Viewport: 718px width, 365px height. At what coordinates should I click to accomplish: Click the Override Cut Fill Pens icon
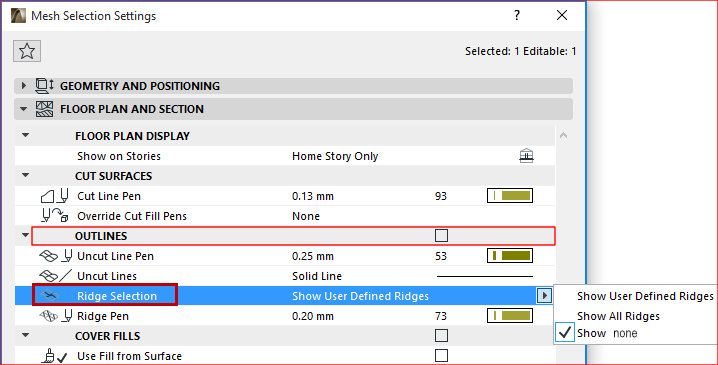point(55,216)
